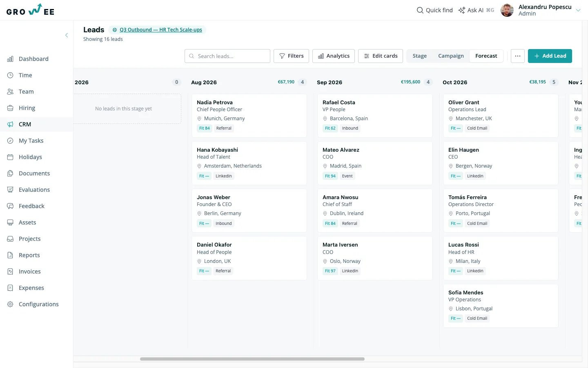Open the Analytics view

tap(334, 56)
